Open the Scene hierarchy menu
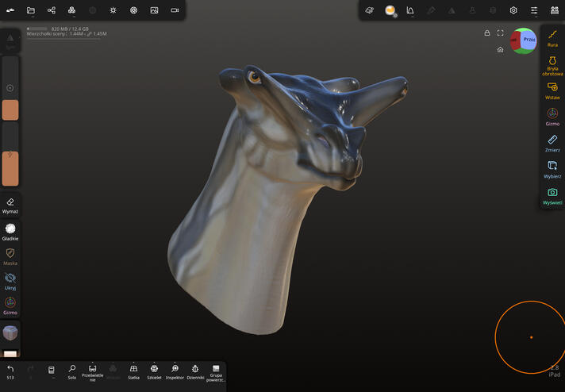This screenshot has width=565, height=392. [51, 10]
